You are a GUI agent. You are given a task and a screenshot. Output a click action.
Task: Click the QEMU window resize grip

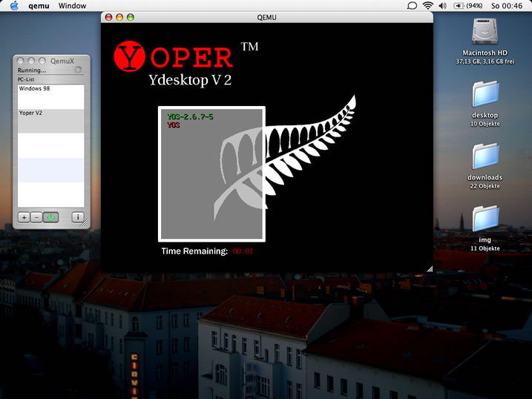(x=430, y=268)
